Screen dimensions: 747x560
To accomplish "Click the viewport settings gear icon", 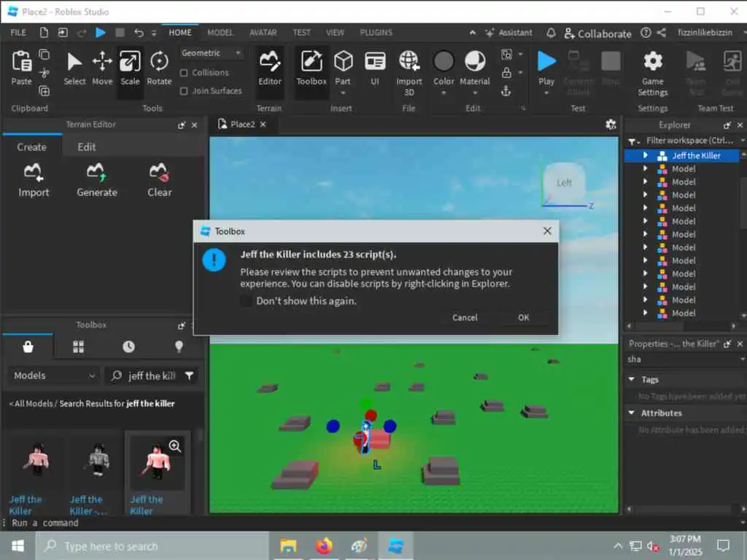I will 611,124.
